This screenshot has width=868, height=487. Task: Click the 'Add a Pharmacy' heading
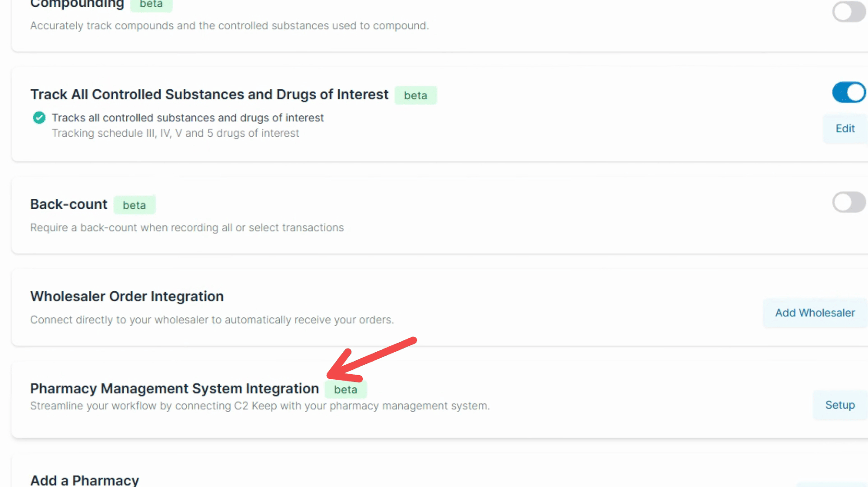point(84,480)
